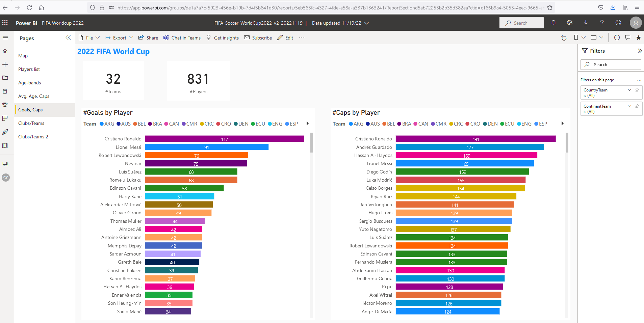Viewport: 644px width, 323px height.
Task: Open the Learn book icon in sidebar
Action: 5,145
